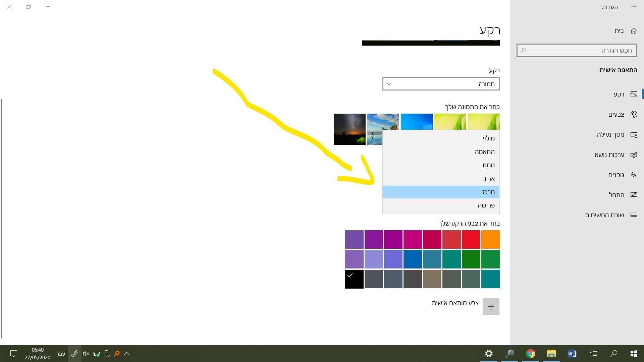
Task: Click the back arrow in Settings title
Action: (x=633, y=7)
